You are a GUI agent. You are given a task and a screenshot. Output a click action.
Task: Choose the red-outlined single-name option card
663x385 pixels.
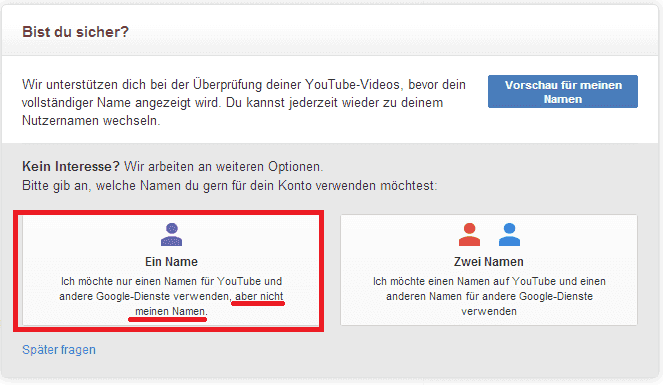169,270
